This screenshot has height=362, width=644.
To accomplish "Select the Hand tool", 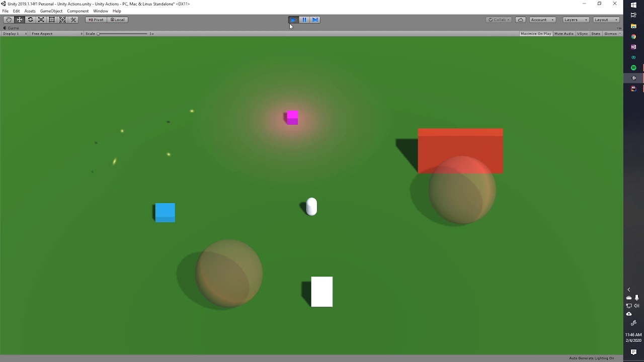I will tap(9, 20).
